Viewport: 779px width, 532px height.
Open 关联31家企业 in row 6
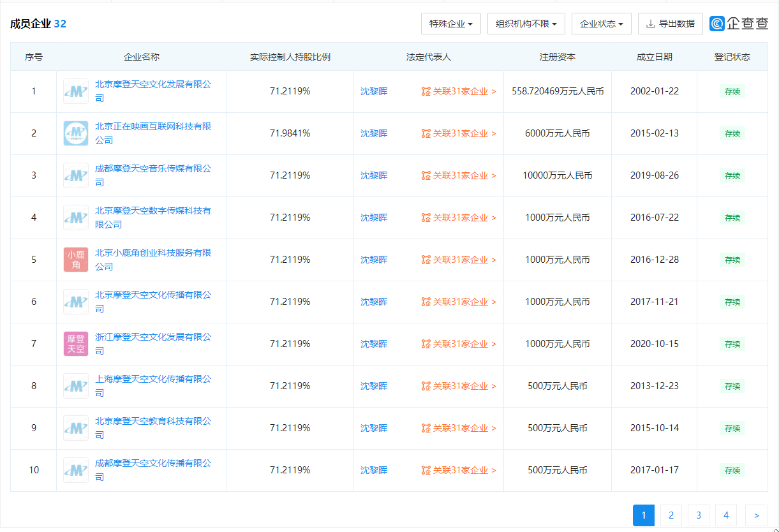(459, 302)
